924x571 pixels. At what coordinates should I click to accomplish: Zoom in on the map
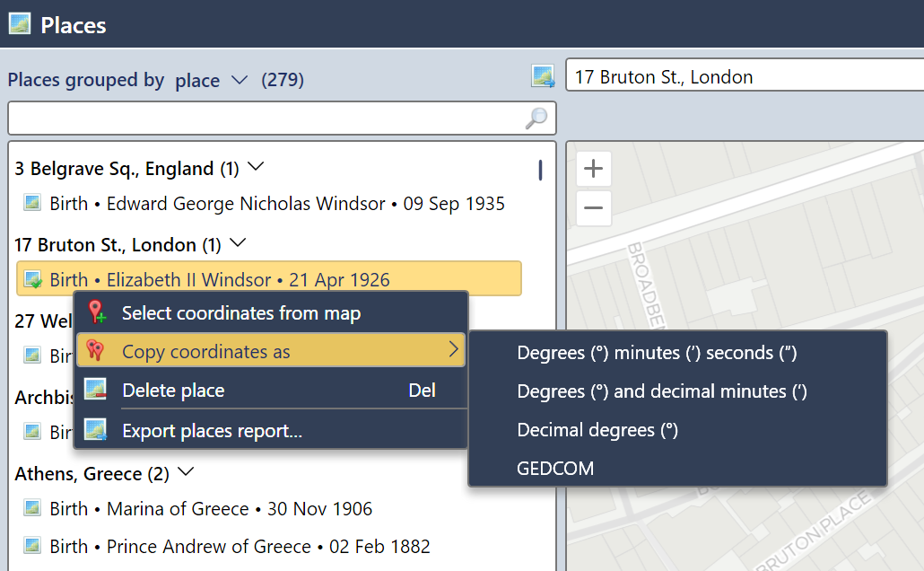[593, 169]
